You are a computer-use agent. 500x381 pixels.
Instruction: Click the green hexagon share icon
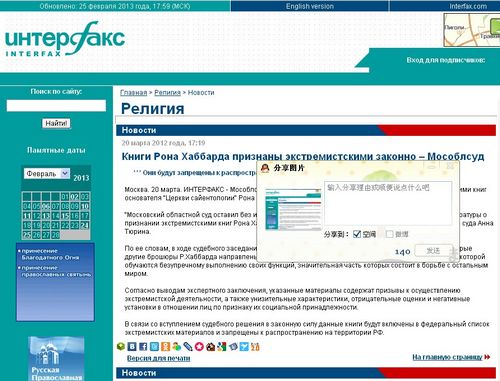pos(121,347)
